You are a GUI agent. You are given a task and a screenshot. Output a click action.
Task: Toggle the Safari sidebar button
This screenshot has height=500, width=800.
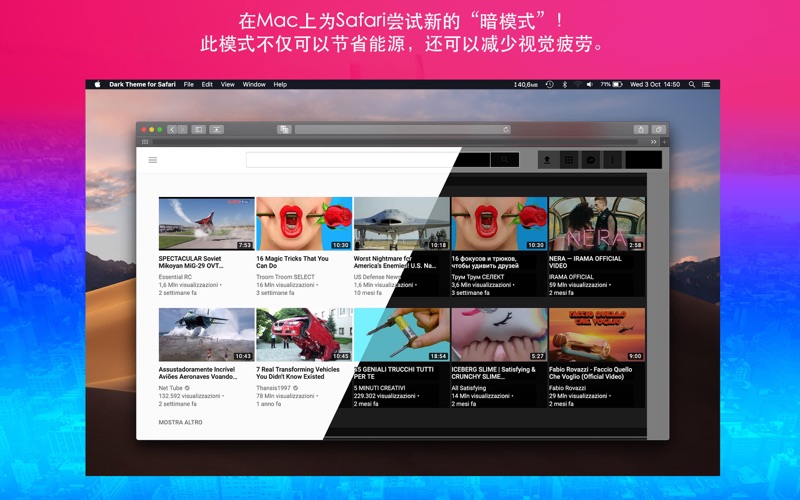(198, 130)
